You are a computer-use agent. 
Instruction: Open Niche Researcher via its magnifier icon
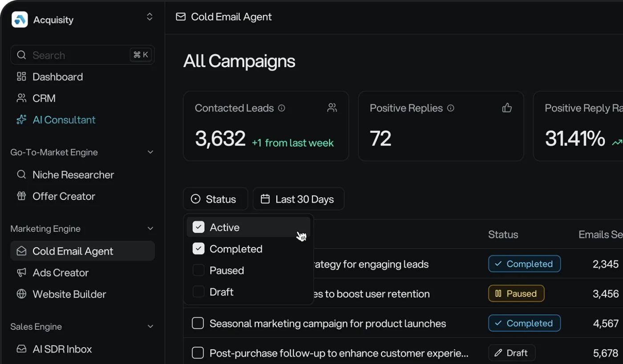pos(21,174)
